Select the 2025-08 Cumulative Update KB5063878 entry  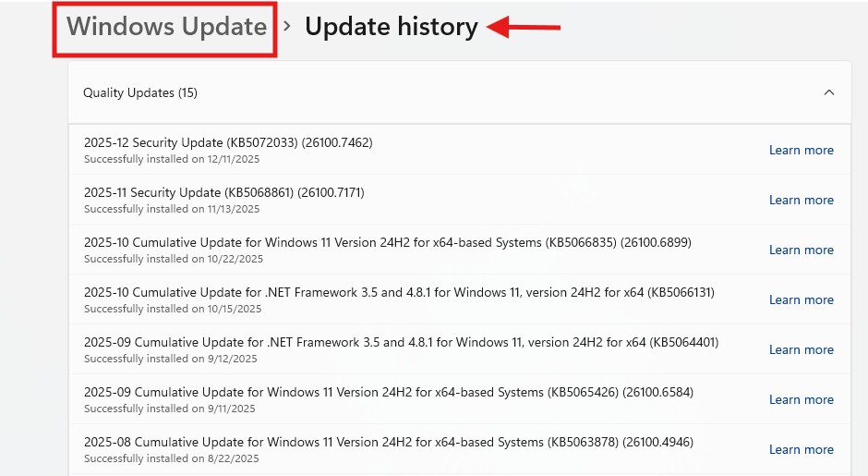click(388, 443)
